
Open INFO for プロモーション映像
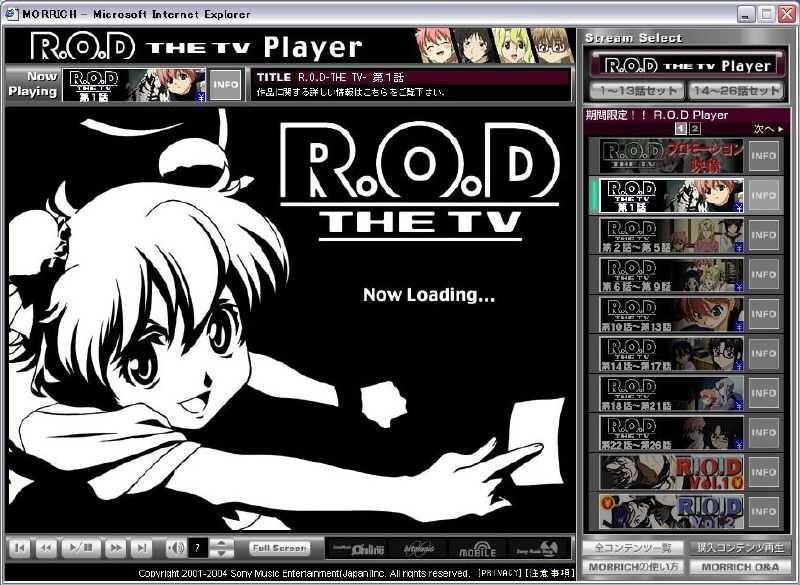pos(764,156)
